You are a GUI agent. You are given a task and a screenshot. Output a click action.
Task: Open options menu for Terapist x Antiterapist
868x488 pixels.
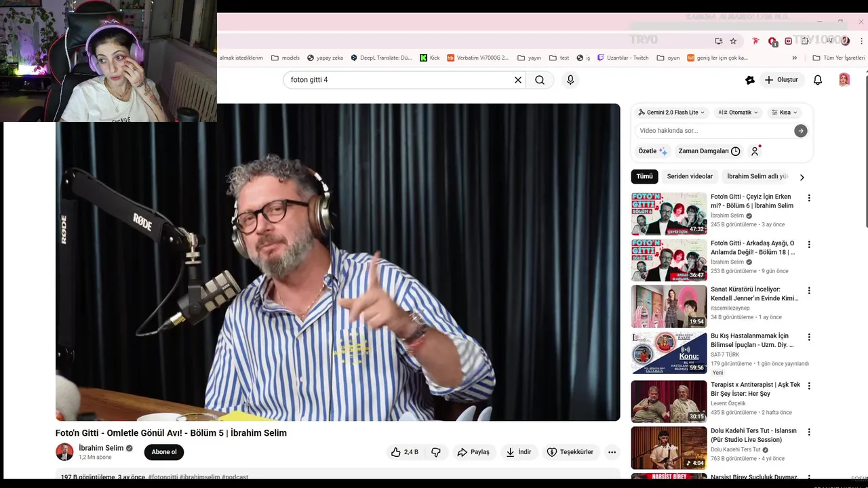click(808, 386)
